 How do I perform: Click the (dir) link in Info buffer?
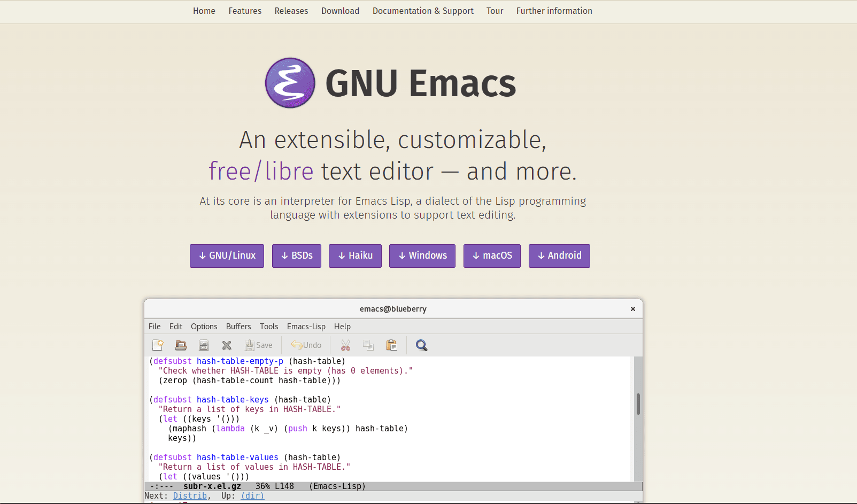click(x=252, y=496)
